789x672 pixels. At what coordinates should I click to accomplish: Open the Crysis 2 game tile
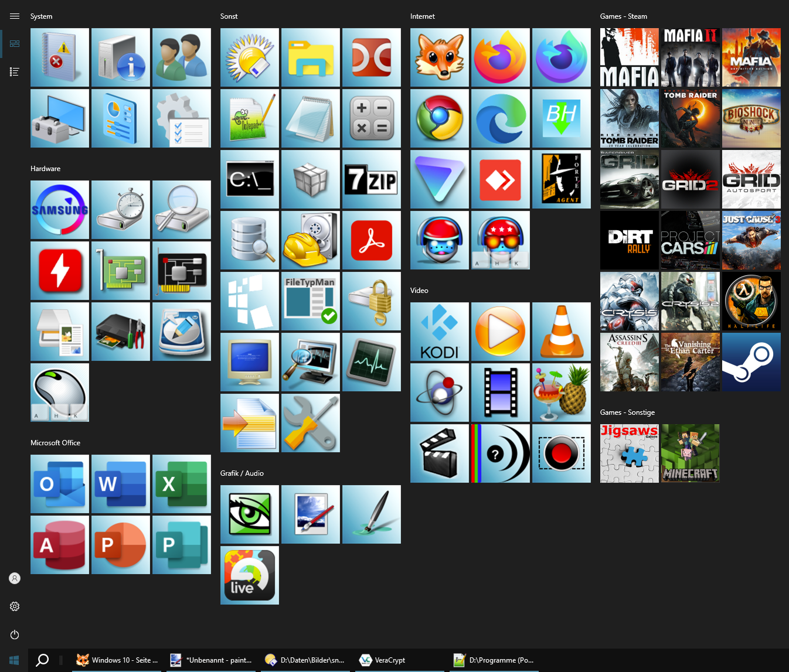tap(691, 301)
